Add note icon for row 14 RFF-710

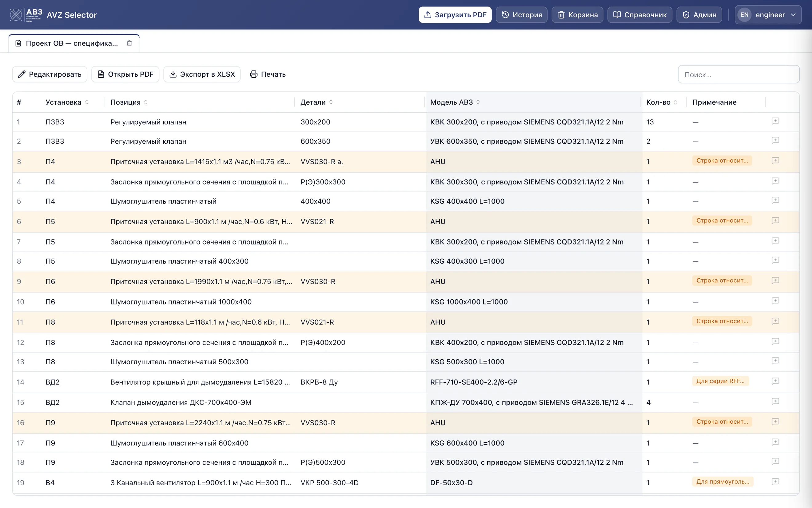tap(775, 381)
